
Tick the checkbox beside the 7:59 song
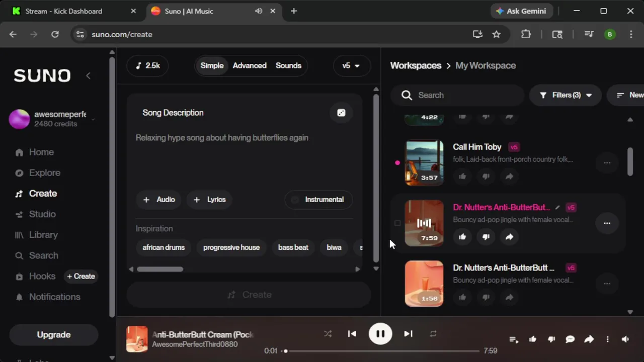tap(397, 223)
